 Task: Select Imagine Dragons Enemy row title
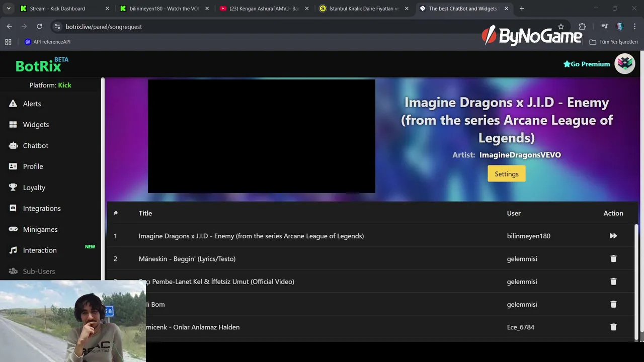(251, 236)
